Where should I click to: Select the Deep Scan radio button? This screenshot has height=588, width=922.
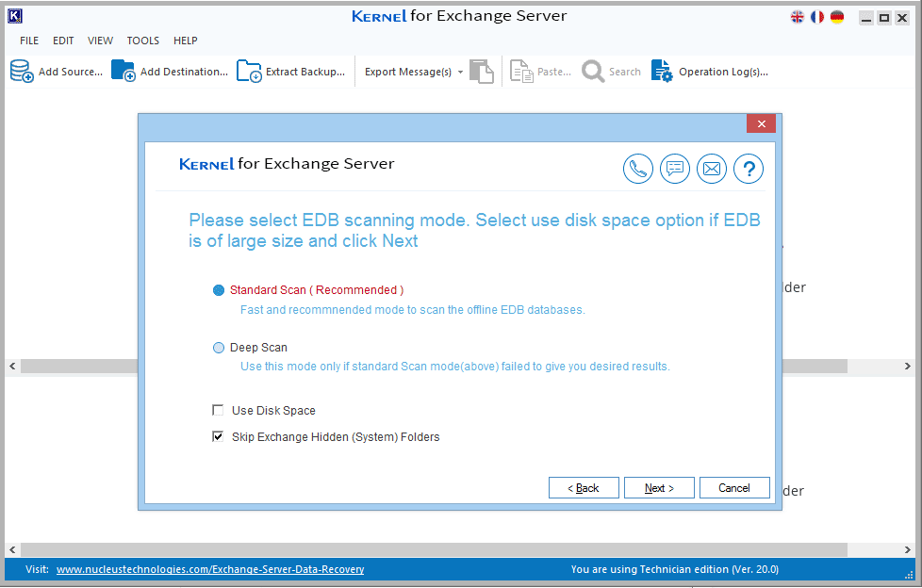click(219, 348)
